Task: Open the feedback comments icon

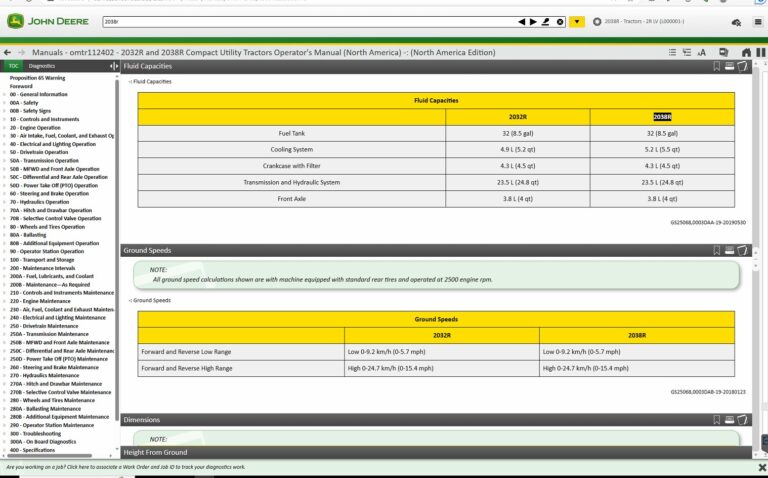Action: 723,52
